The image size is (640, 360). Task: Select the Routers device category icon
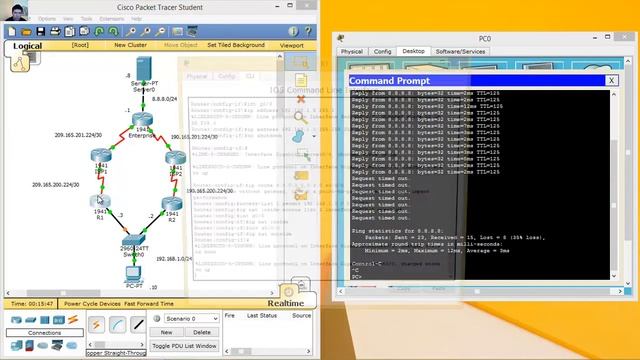[16, 320]
